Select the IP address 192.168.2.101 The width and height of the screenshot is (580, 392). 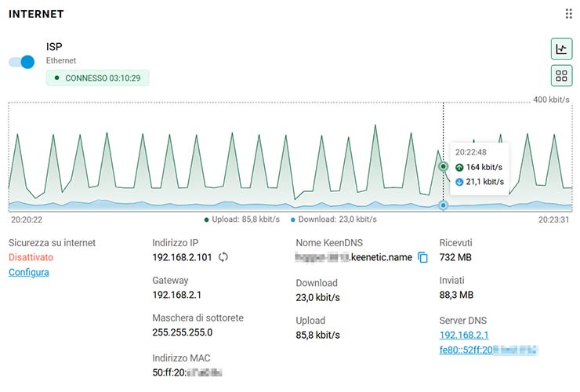182,257
